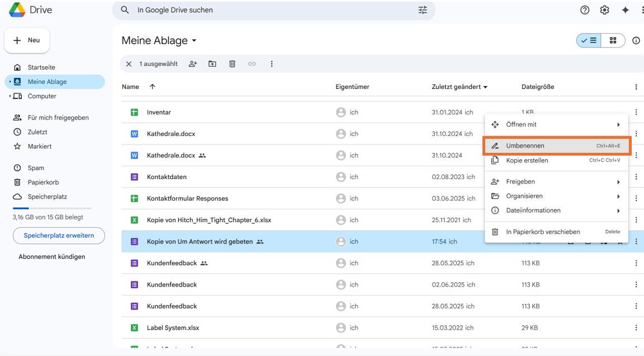The image size is (644, 356).
Task: Show details info icon
Action: [x=636, y=40]
